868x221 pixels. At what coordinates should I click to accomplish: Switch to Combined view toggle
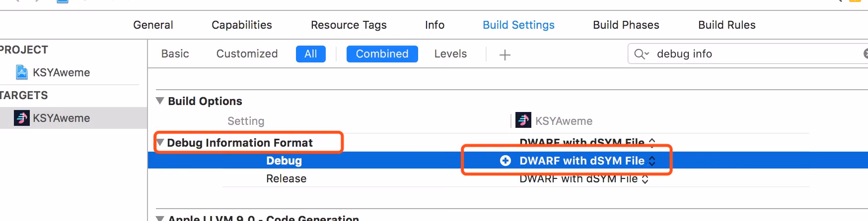pos(382,54)
